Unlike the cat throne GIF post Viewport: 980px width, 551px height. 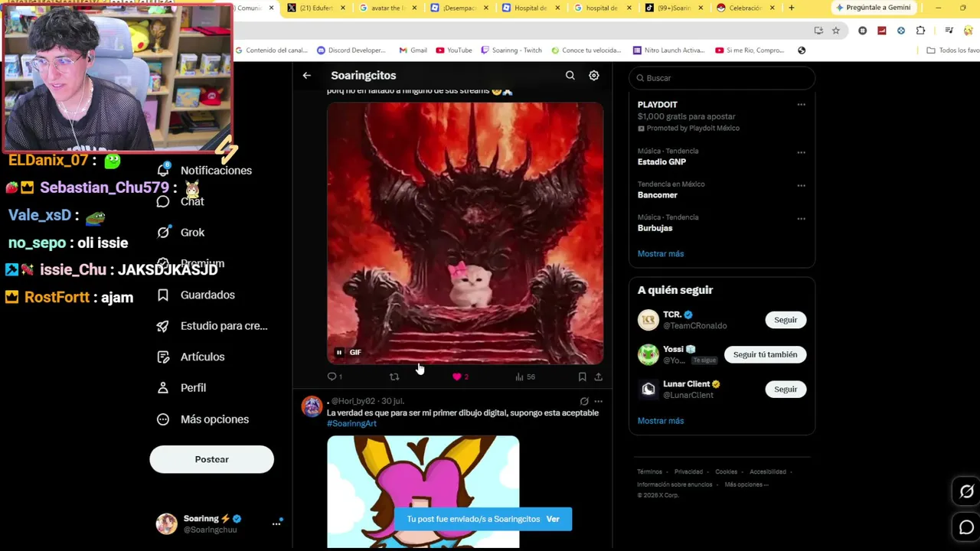460,377
